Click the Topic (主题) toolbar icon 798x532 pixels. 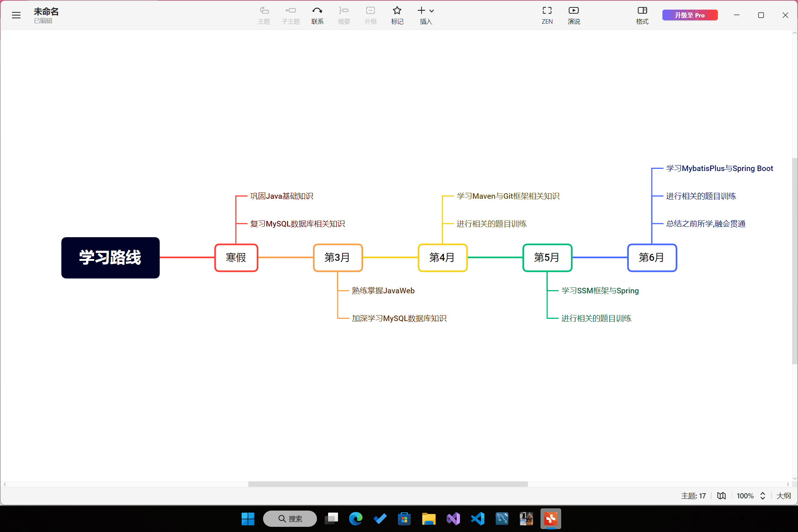pyautogui.click(x=264, y=15)
